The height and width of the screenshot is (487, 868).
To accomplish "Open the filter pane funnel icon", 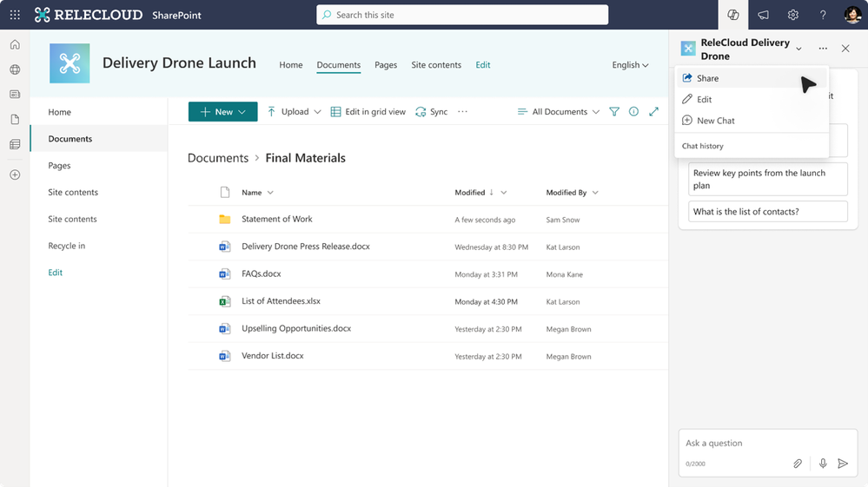I will pos(614,112).
